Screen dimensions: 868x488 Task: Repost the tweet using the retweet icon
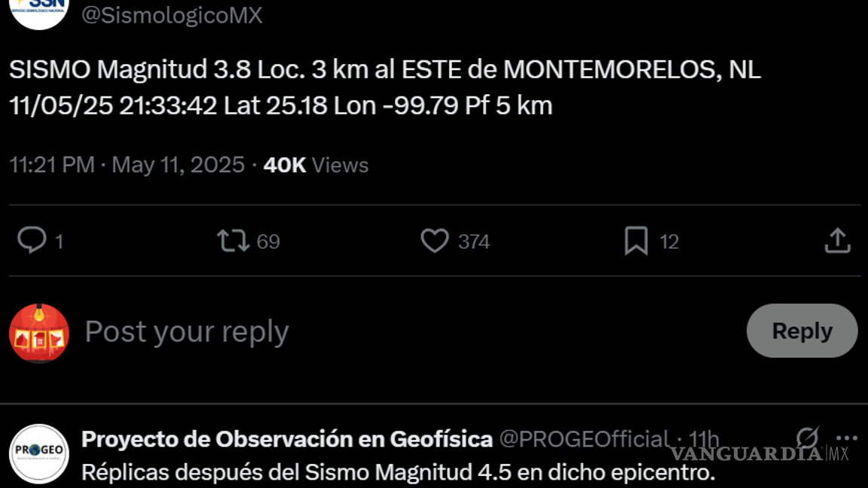pos(233,241)
